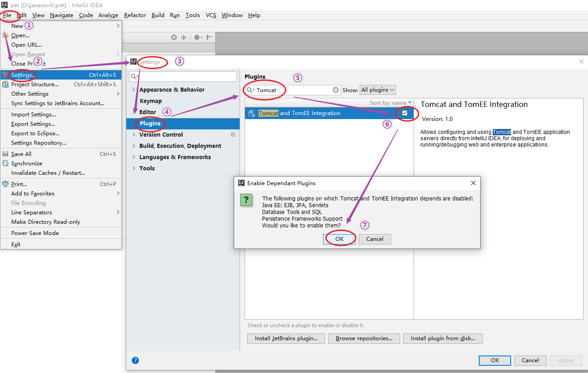Expand Tools settings node
Image resolution: width=588 pixels, height=373 pixels.
pyautogui.click(x=134, y=168)
